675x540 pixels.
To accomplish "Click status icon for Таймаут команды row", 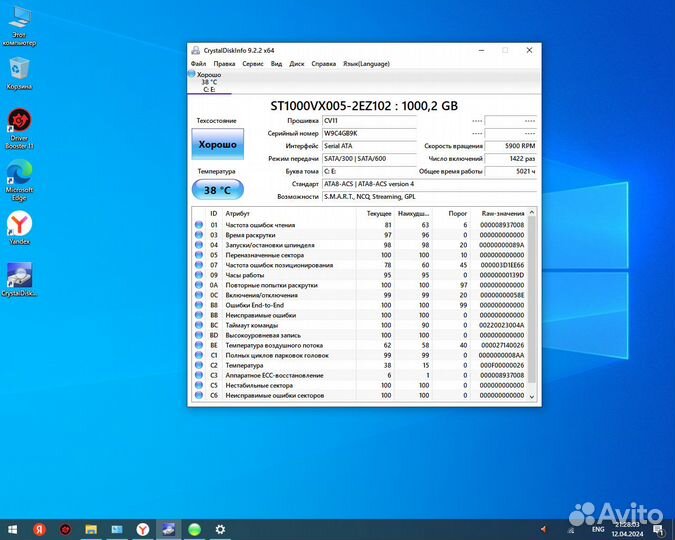I will tap(199, 325).
